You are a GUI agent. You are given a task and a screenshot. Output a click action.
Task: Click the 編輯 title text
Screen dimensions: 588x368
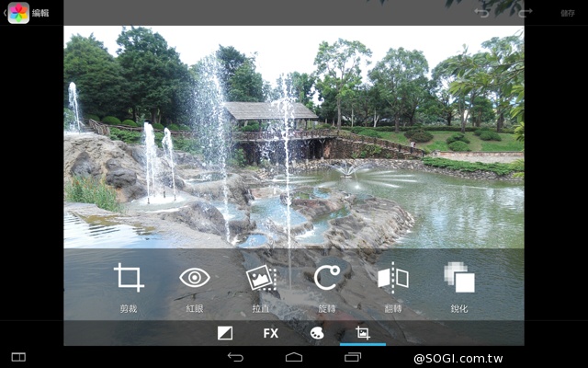pyautogui.click(x=40, y=13)
